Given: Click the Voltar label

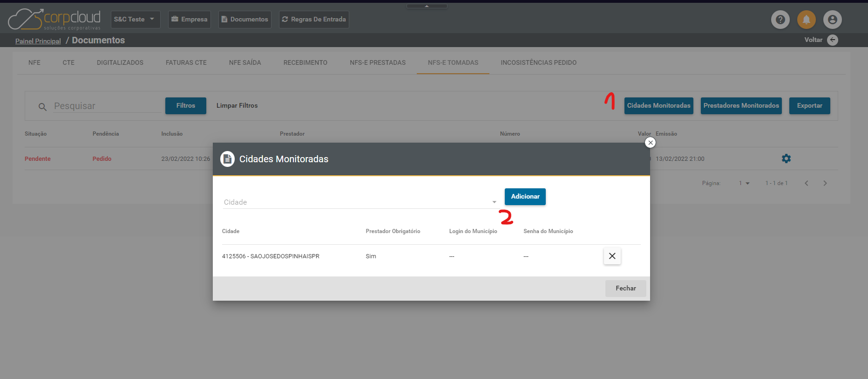Looking at the screenshot, I should [x=814, y=40].
